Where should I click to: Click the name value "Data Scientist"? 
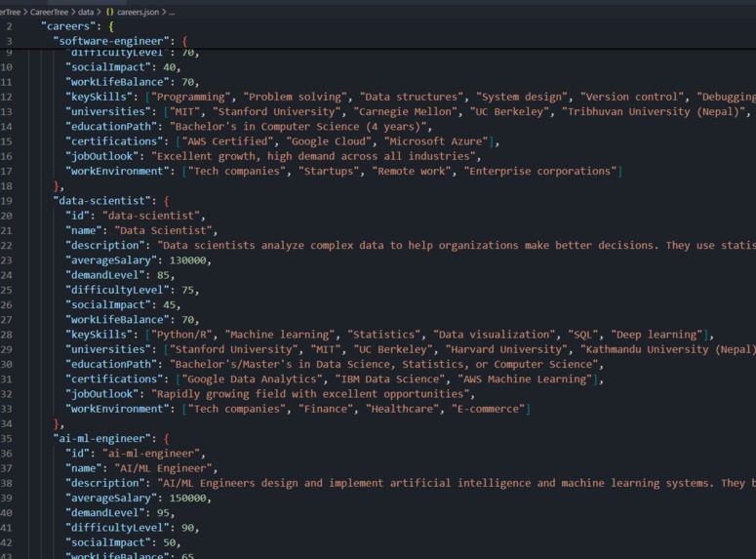pos(164,230)
